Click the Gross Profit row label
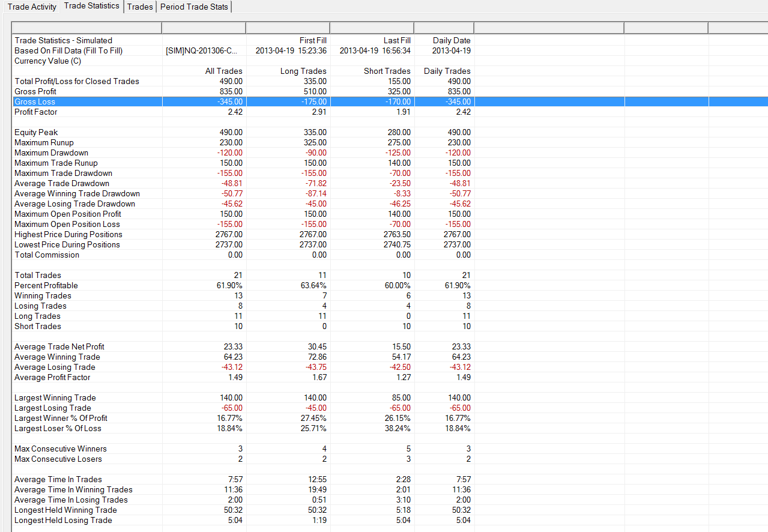The width and height of the screenshot is (768, 532). click(x=35, y=92)
